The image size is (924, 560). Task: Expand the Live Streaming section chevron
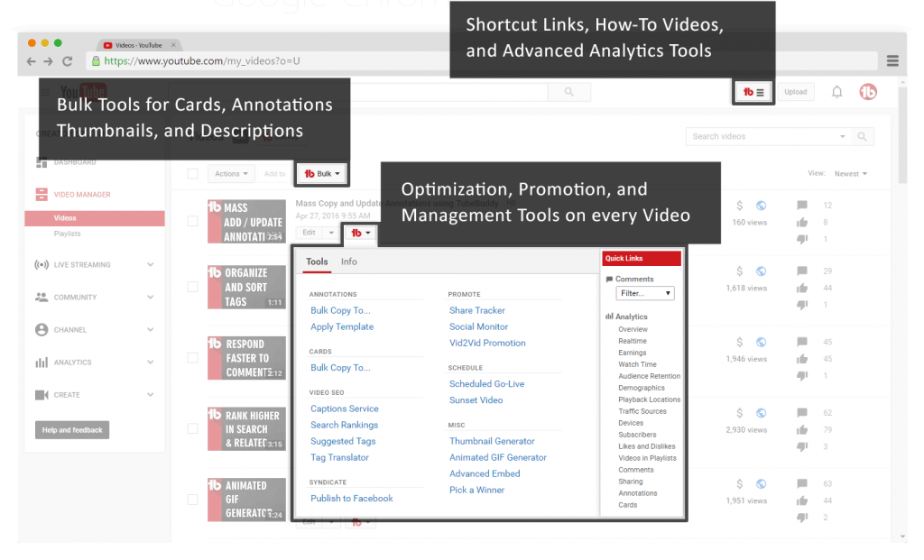pos(151,265)
